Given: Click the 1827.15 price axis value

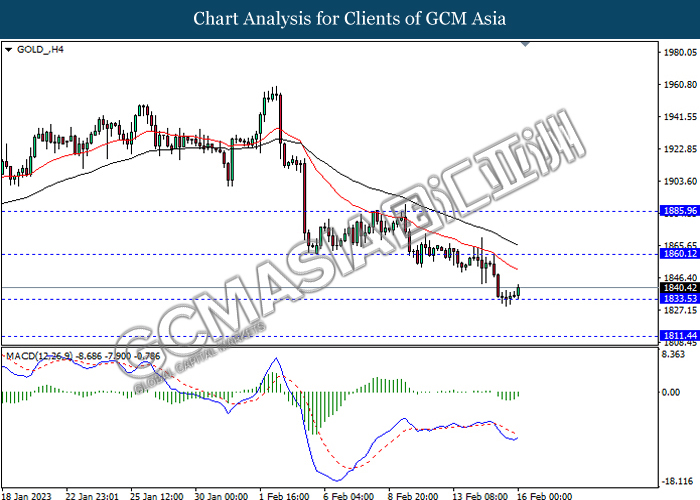Looking at the screenshot, I should coord(680,310).
